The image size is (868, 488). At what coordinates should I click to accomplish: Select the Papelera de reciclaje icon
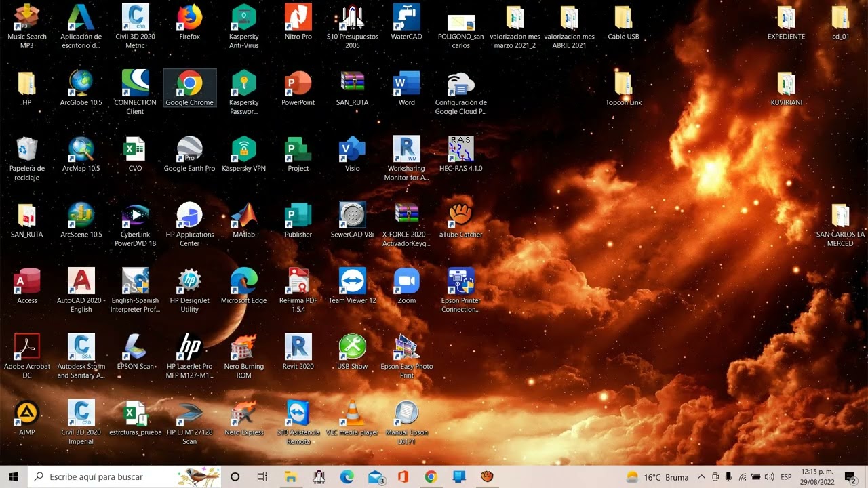point(27,159)
